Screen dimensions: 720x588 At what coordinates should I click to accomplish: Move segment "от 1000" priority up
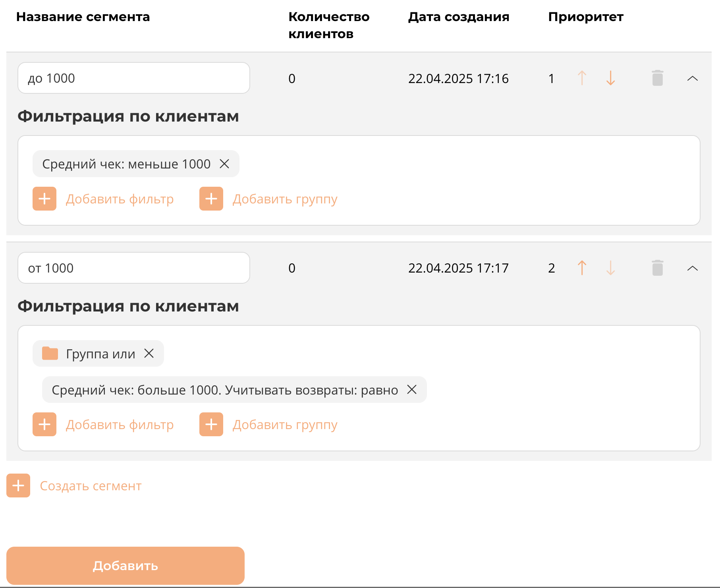tap(582, 268)
